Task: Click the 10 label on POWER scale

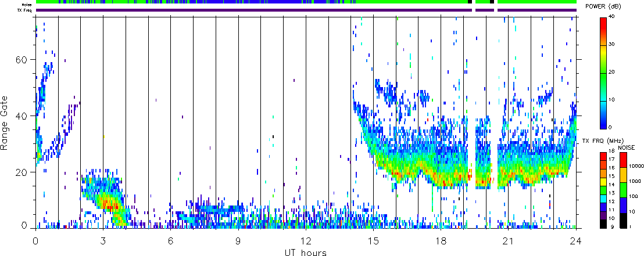Action: coord(611,100)
